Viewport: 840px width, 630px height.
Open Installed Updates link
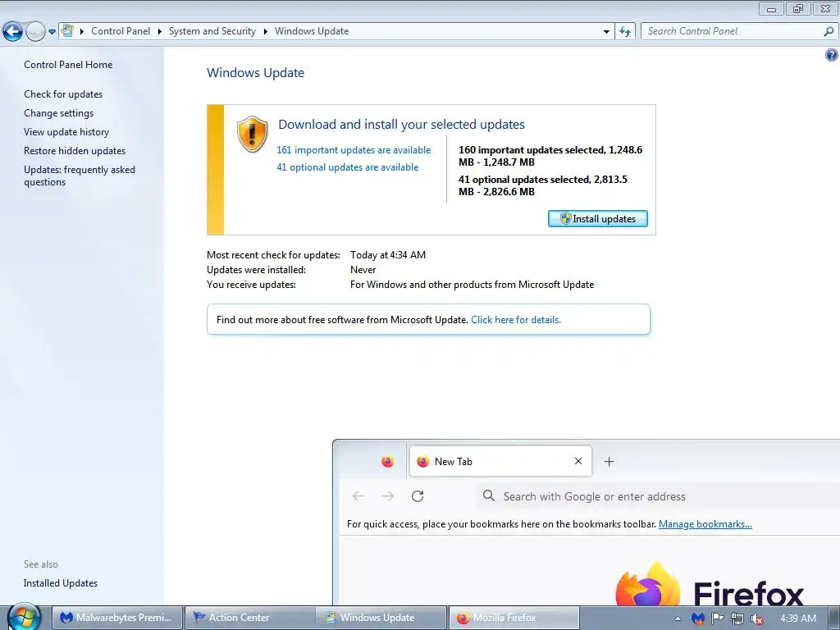(x=61, y=583)
